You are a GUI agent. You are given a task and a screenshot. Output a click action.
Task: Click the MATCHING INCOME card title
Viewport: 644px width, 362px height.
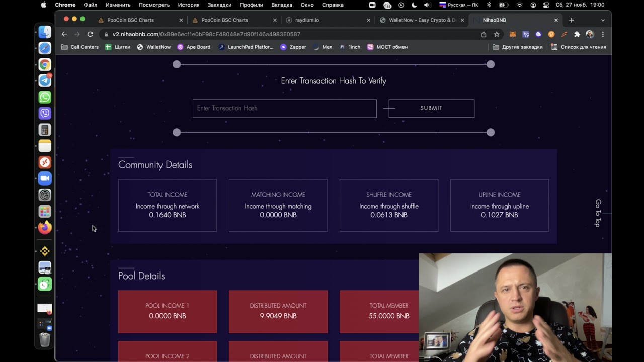(278, 195)
